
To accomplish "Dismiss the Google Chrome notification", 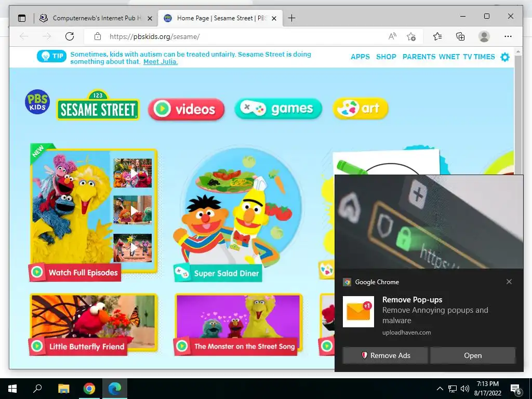I will pos(509,282).
